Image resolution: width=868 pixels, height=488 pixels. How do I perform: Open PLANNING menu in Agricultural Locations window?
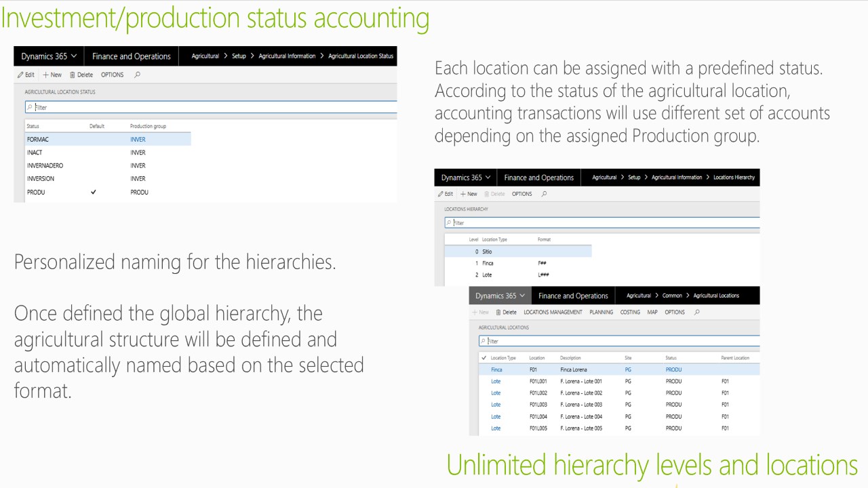601,312
